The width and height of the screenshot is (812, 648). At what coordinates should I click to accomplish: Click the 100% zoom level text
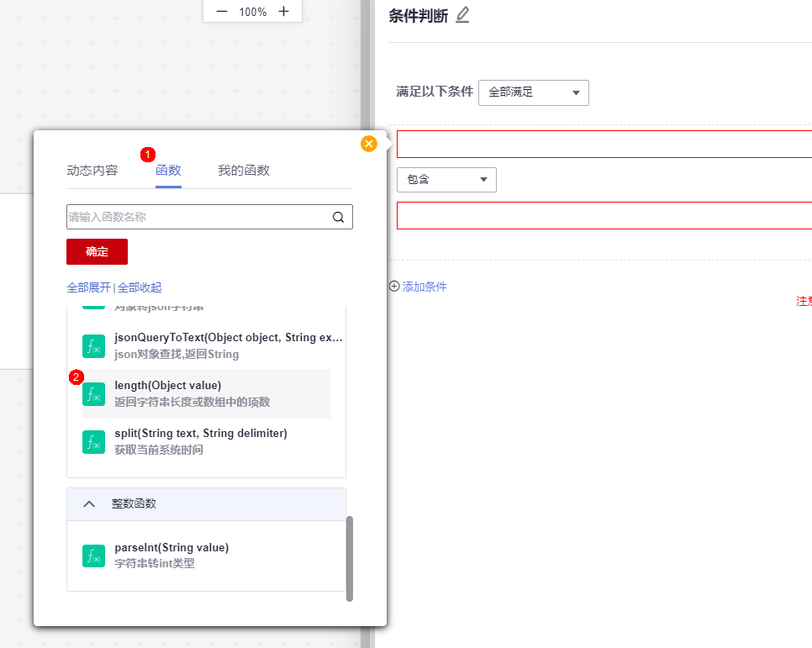(253, 12)
